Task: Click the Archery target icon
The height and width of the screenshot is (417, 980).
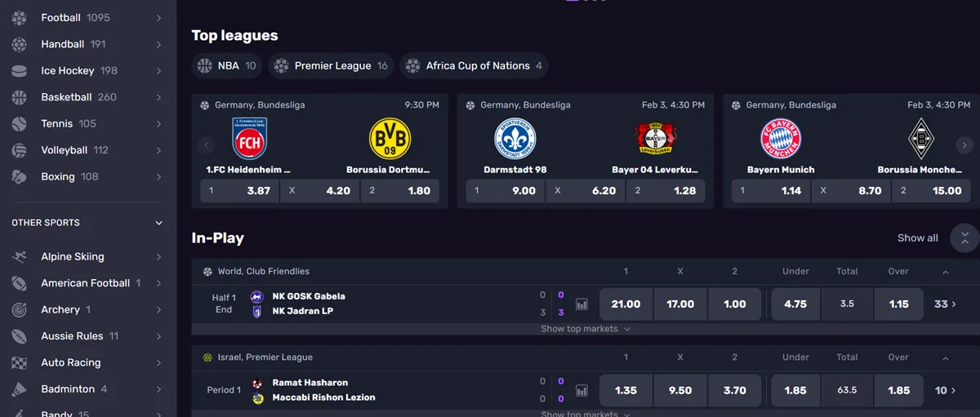Action: click(x=19, y=310)
